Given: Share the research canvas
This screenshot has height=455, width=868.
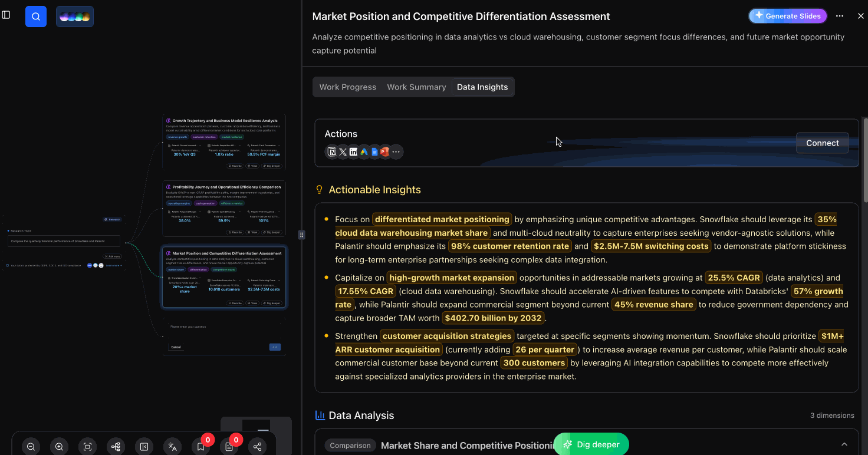Looking at the screenshot, I should click(257, 447).
